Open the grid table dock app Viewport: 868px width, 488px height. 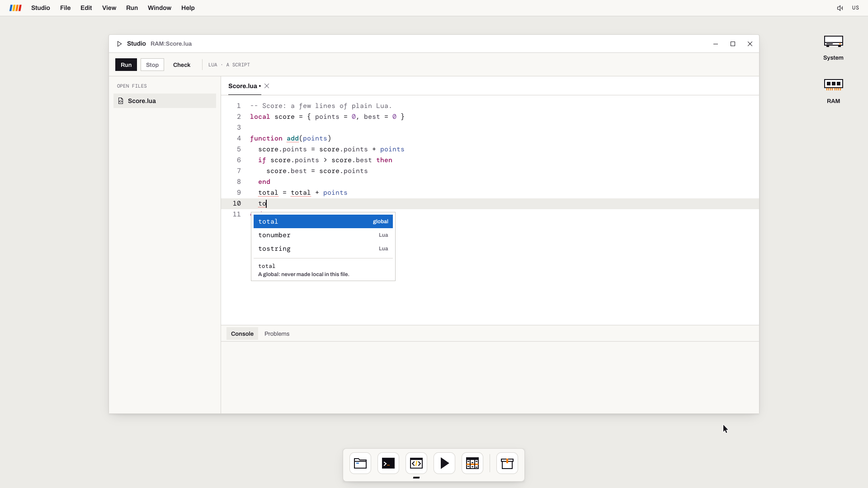tap(472, 464)
